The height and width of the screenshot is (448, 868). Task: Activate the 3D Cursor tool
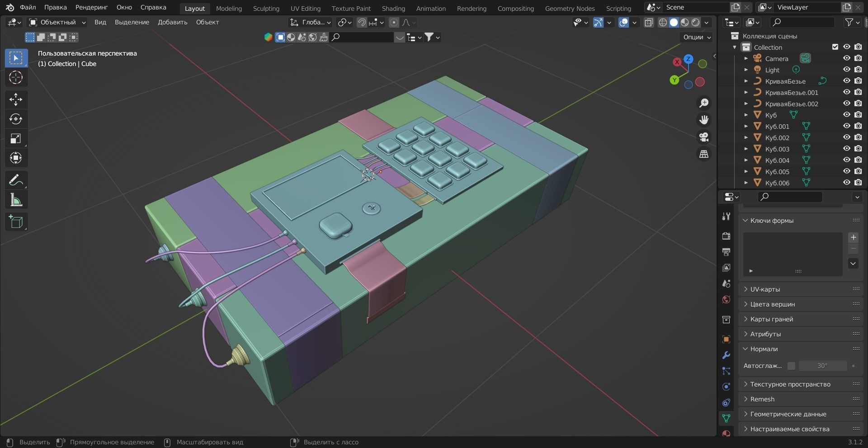tap(16, 78)
